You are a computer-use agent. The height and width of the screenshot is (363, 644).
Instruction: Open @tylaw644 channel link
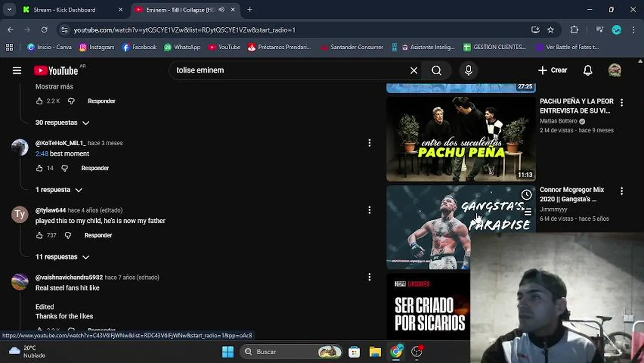(50, 210)
